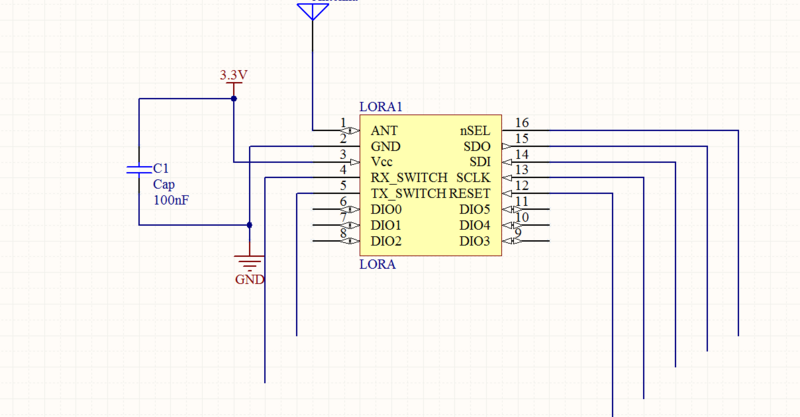The image size is (800, 417).
Task: Click the Cap comment label
Action: (163, 185)
